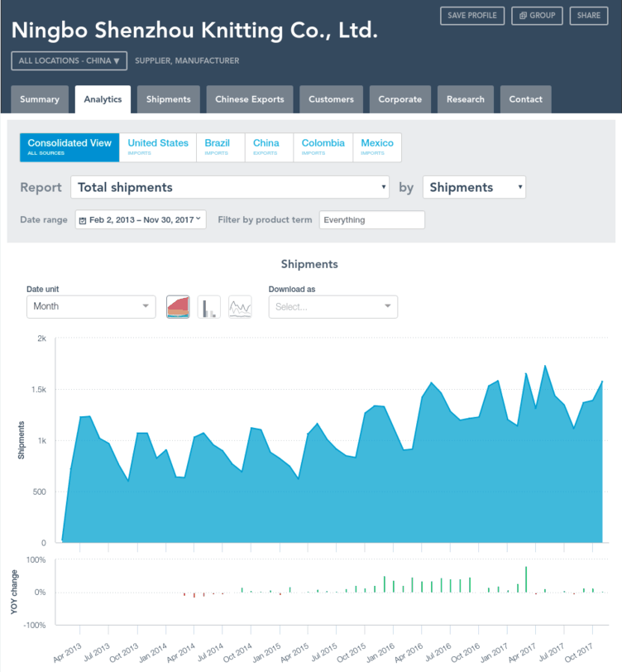Click the Oct 2017 axis label
622x672 pixels.
tap(579, 652)
